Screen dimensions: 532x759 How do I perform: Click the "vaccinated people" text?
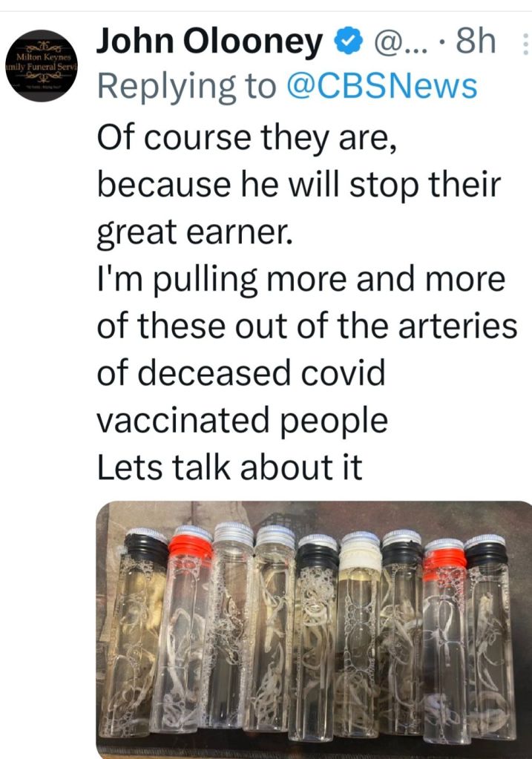coord(243,421)
